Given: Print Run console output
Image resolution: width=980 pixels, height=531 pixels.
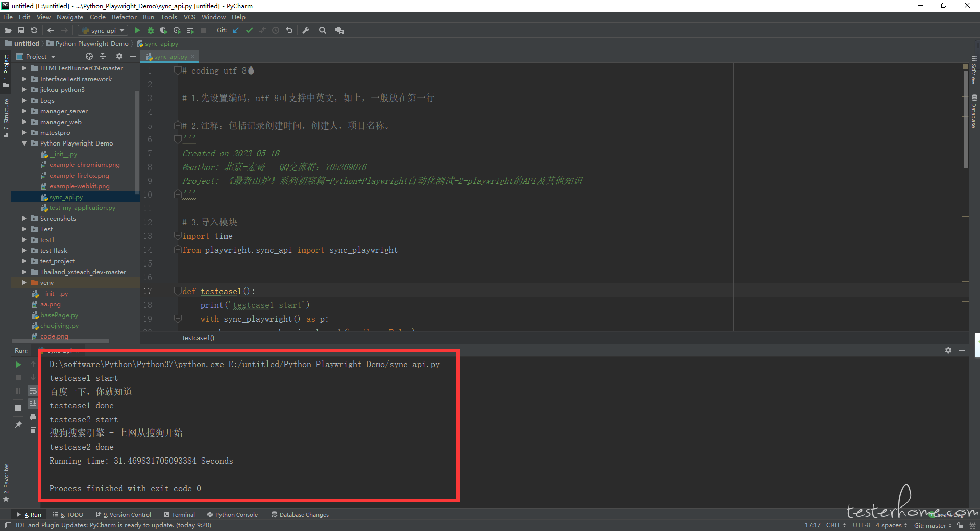Looking at the screenshot, I should (33, 417).
